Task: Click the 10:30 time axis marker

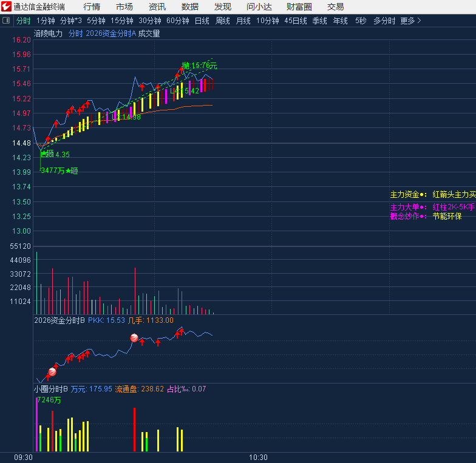Action: point(258,457)
